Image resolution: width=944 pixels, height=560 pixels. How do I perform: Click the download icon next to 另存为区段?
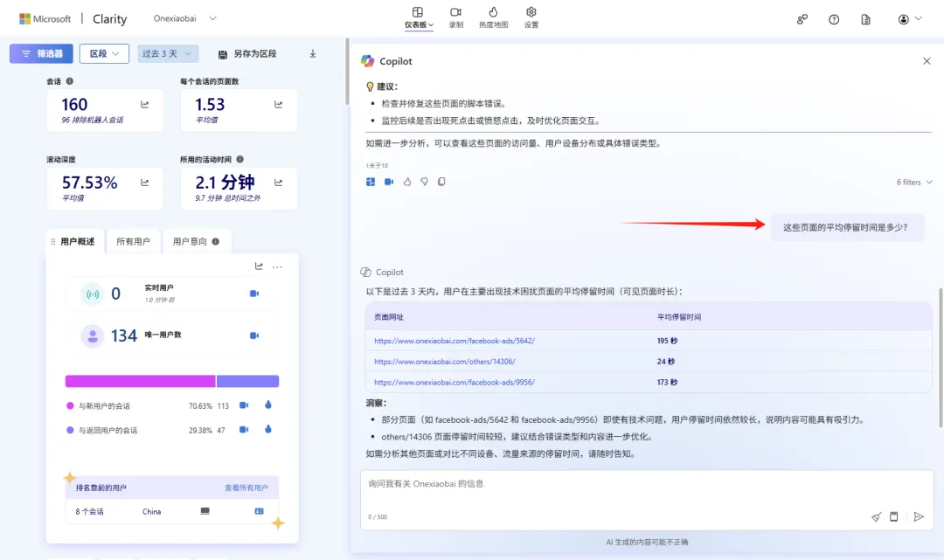coord(313,54)
